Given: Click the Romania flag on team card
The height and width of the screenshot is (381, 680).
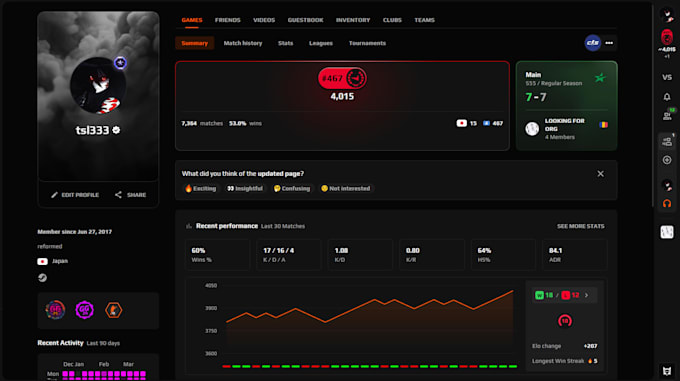Looking at the screenshot, I should [x=603, y=125].
